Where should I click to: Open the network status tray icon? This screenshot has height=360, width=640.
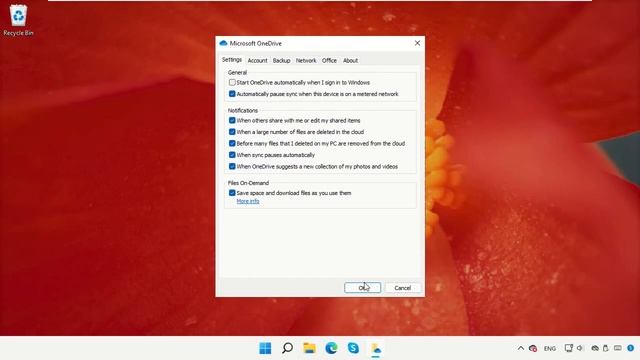pyautogui.click(x=569, y=348)
